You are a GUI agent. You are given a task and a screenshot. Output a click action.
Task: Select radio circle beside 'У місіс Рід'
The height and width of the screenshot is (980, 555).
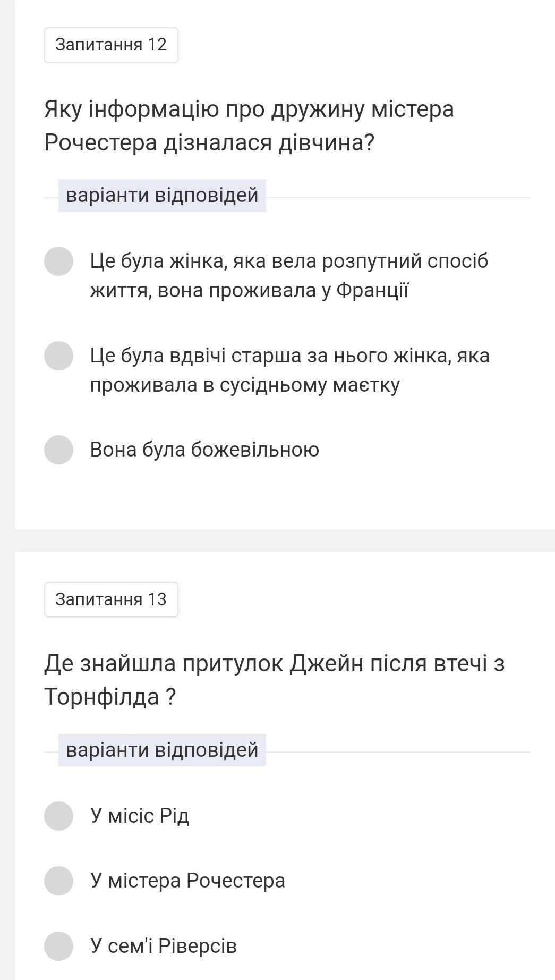tap(58, 816)
